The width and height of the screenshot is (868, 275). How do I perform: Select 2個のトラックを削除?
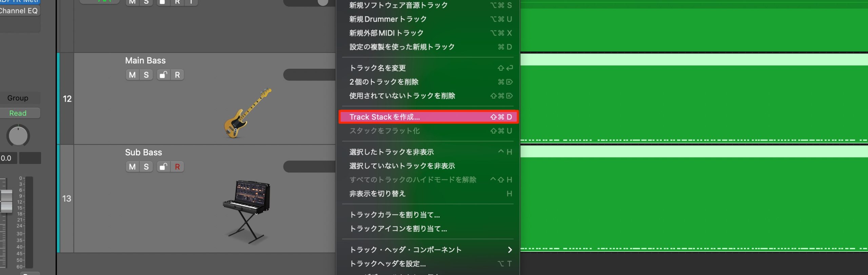[428, 82]
